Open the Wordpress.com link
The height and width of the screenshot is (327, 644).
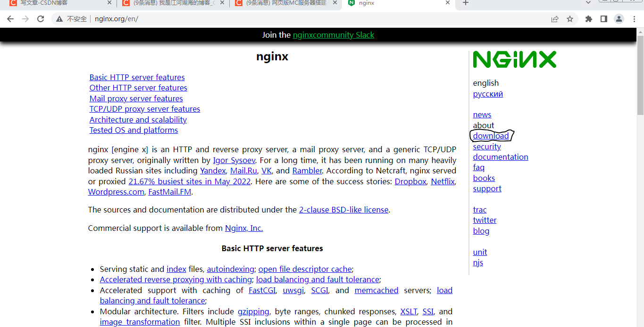point(116,192)
